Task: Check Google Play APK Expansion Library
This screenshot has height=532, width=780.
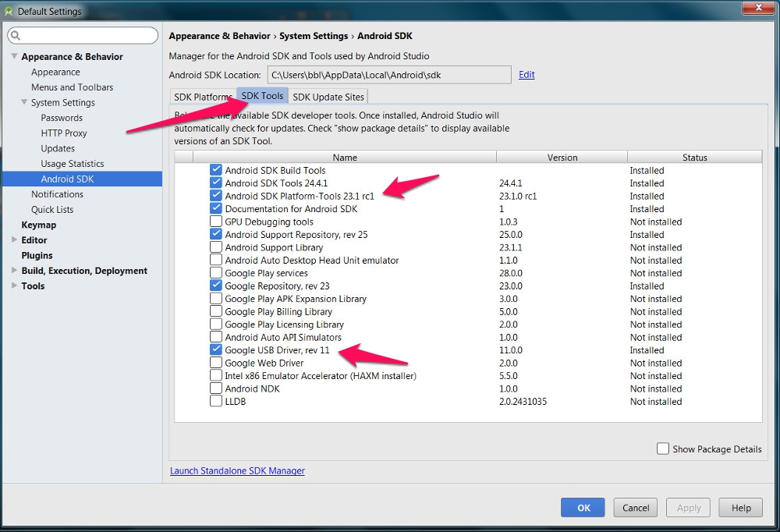Action: tap(216, 299)
